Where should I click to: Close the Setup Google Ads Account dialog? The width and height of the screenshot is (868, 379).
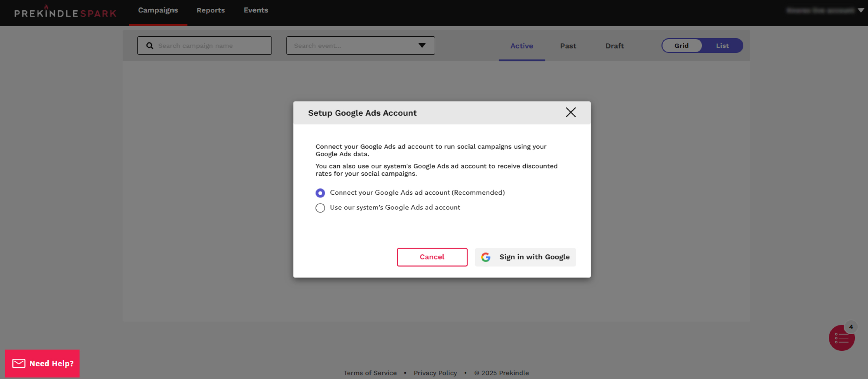click(x=570, y=112)
